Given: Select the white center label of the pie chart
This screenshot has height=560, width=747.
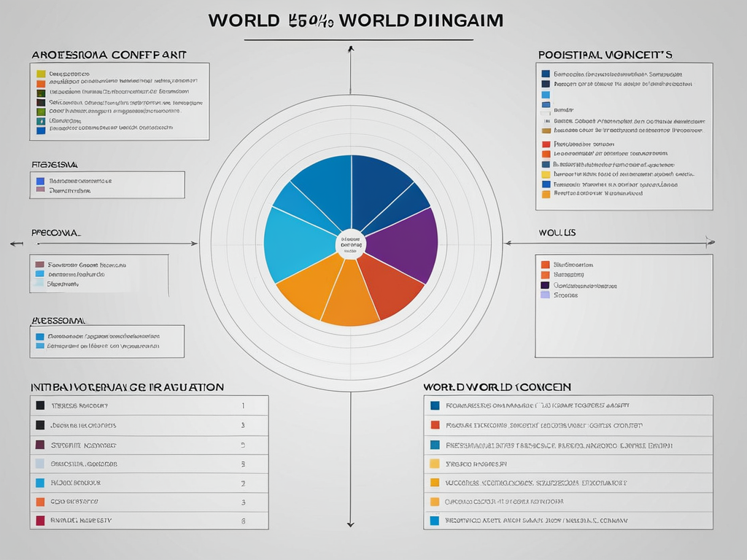Looking at the screenshot, I should click(351, 245).
